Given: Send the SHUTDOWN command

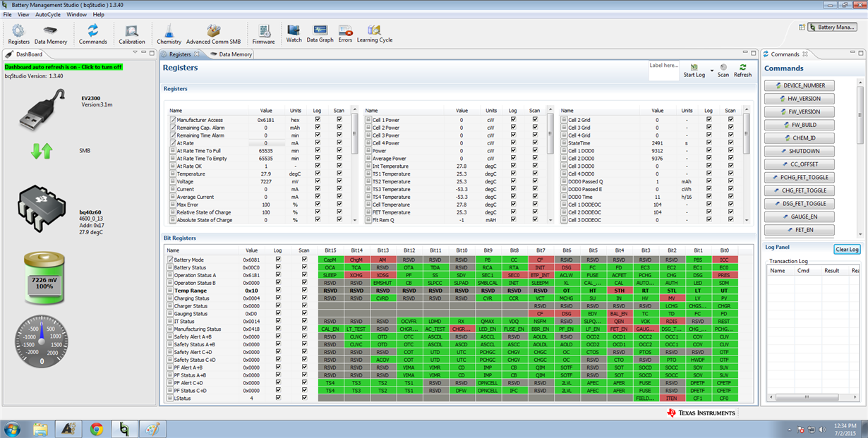Looking at the screenshot, I should click(x=800, y=151).
